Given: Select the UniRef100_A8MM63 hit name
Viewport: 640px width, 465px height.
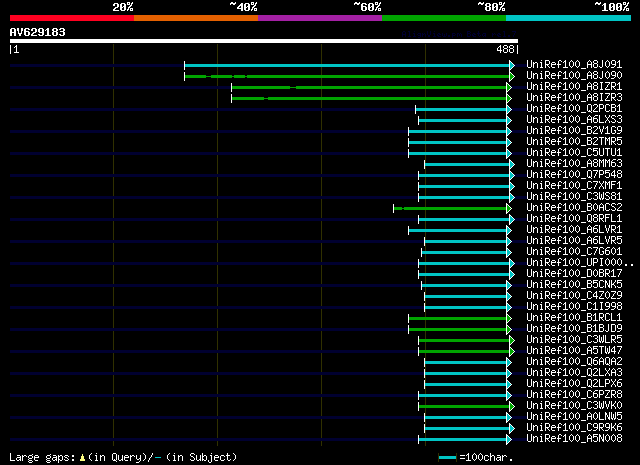Looking at the screenshot, I should click(x=574, y=163).
